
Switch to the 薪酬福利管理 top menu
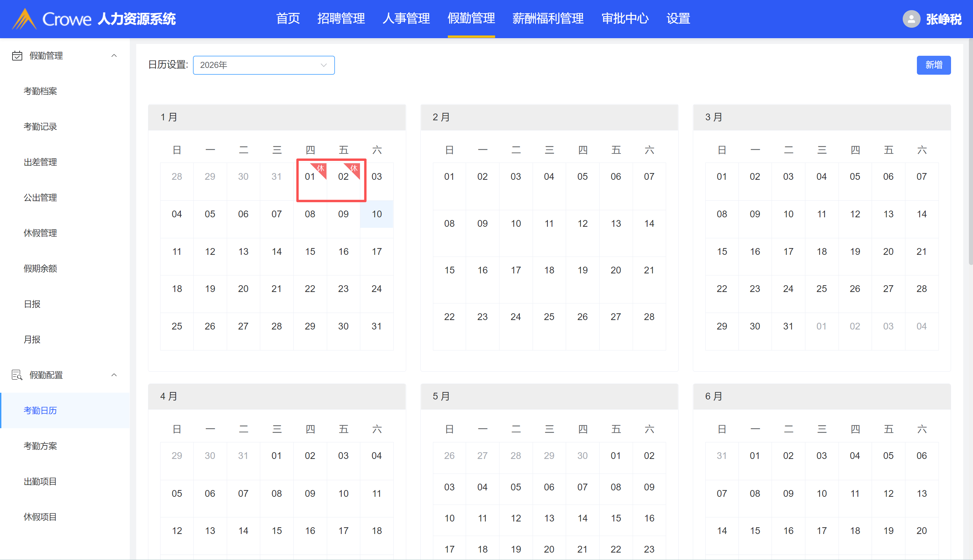coord(548,19)
